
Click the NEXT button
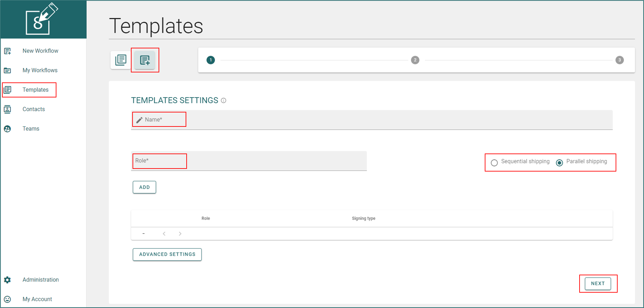click(598, 284)
